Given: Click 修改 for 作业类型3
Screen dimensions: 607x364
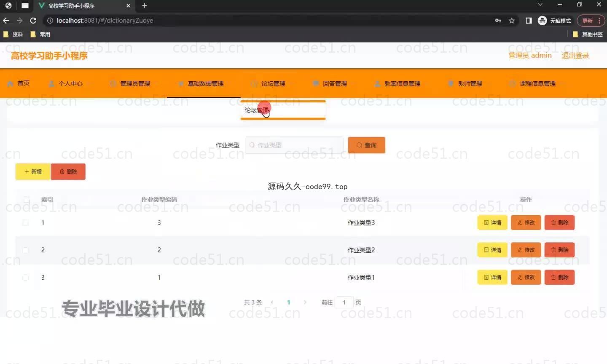Looking at the screenshot, I should tap(526, 222).
